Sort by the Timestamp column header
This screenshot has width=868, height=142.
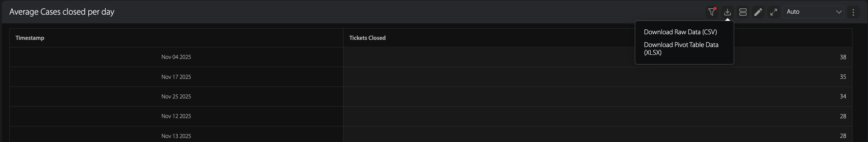coord(30,38)
